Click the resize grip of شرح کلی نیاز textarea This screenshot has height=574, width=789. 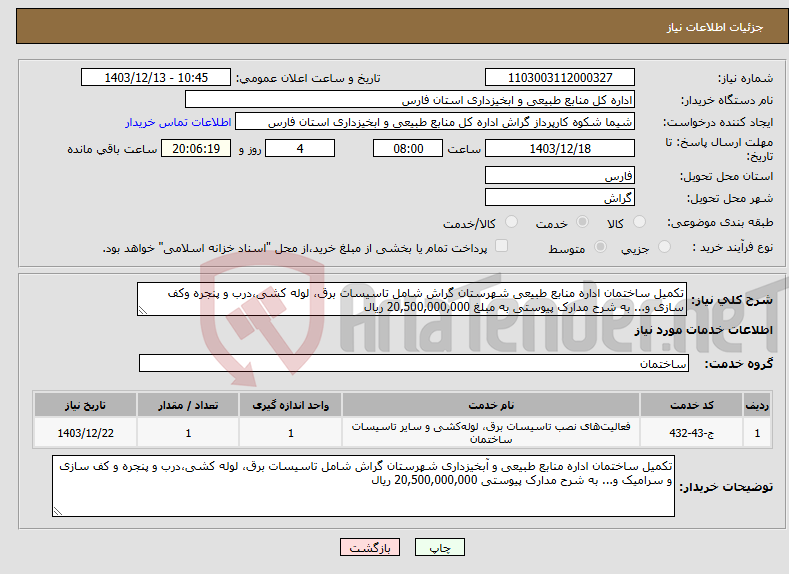tap(143, 310)
